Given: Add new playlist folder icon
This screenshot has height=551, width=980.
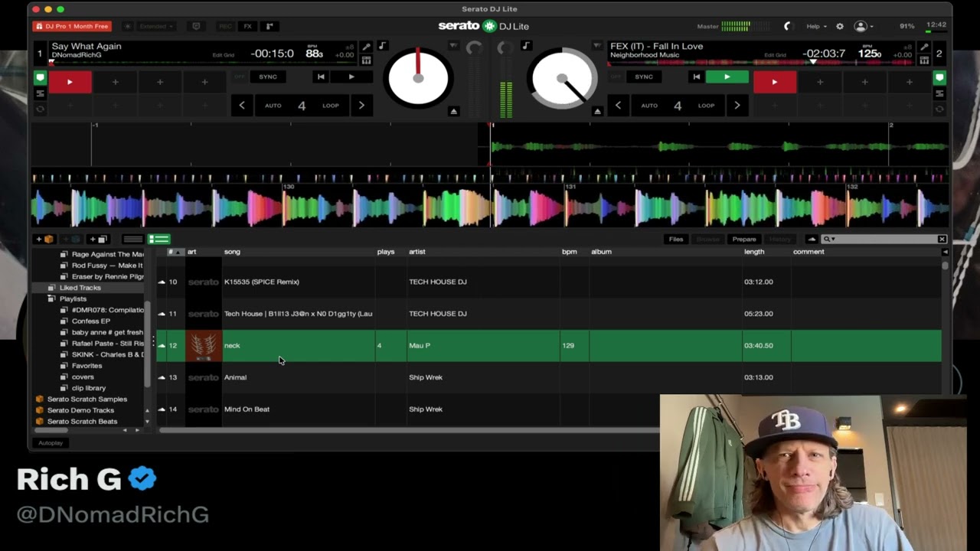Looking at the screenshot, I should click(97, 240).
